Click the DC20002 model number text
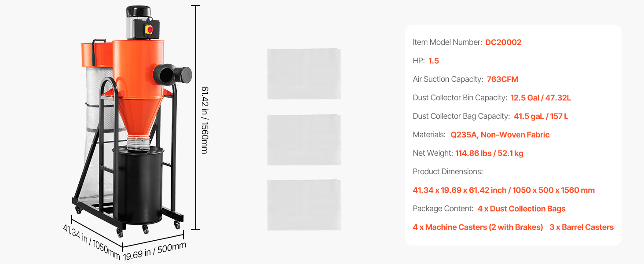The height and width of the screenshot is (264, 644). [503, 42]
